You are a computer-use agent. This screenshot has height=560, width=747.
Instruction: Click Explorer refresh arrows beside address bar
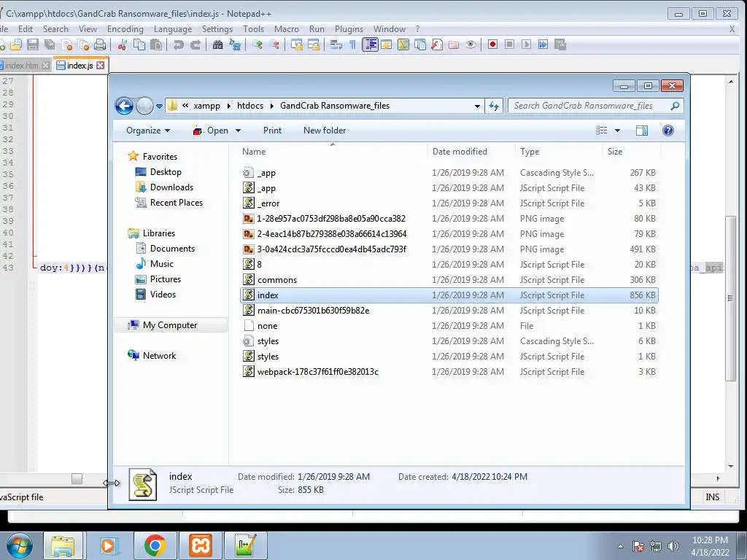pos(494,106)
